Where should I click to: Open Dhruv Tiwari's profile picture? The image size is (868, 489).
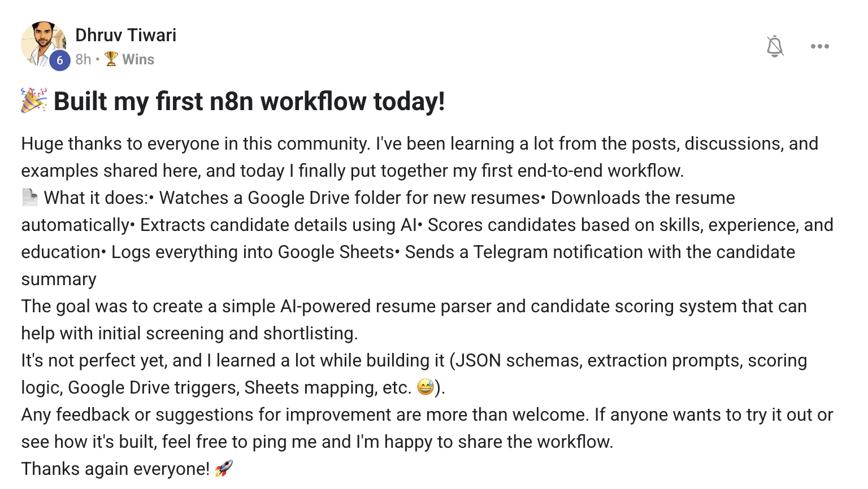coord(44,45)
